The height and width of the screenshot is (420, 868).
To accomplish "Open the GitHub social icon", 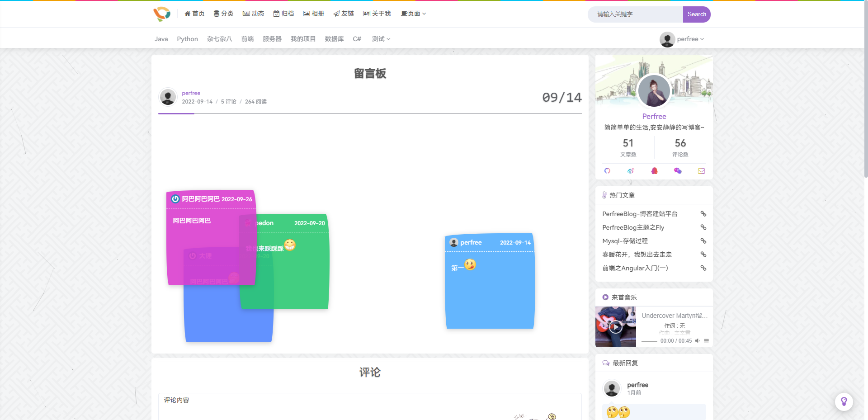I will pyautogui.click(x=607, y=171).
